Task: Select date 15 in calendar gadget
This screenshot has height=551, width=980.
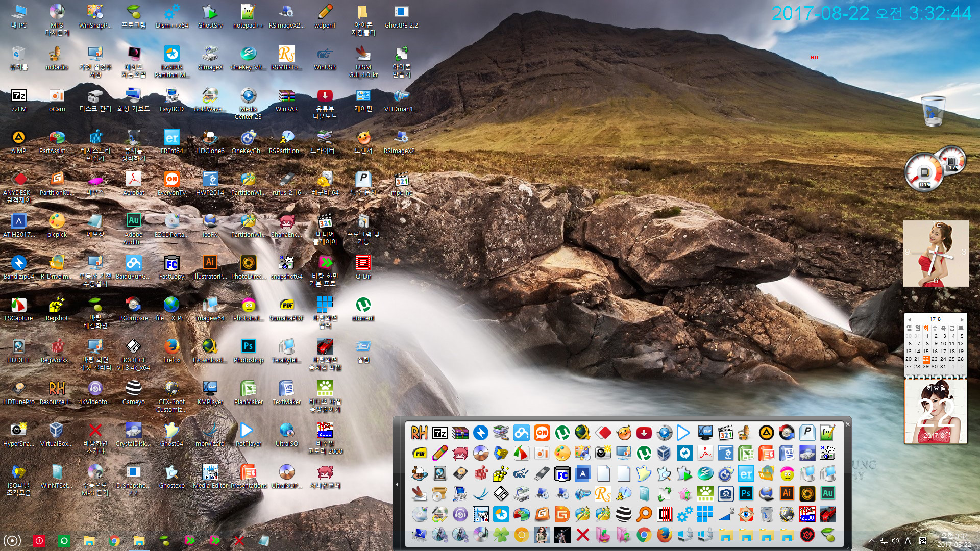Action: coord(926,351)
